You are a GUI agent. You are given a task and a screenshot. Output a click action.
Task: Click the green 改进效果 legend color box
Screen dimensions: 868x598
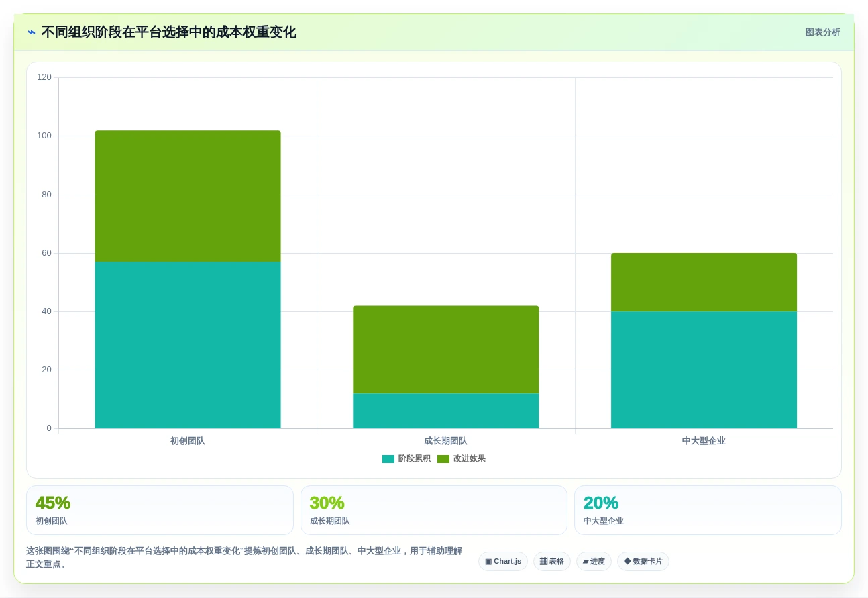pyautogui.click(x=443, y=459)
